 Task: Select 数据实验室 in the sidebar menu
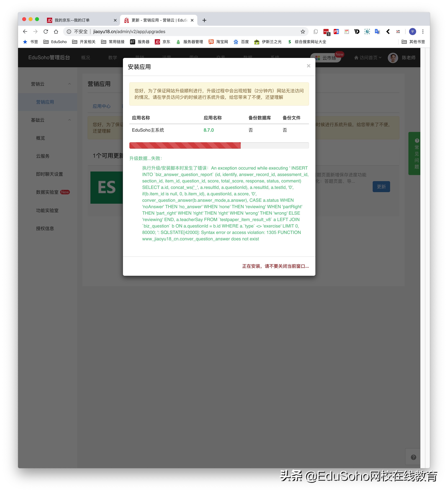pos(47,192)
